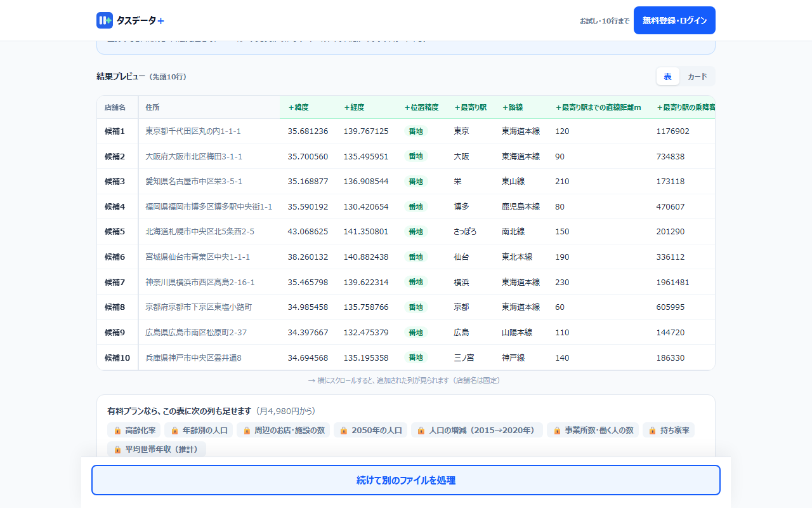Viewport: 812px width, 508px height.
Task: Click address 京都府京都市下京区東塩小路町
Action: tap(199, 307)
